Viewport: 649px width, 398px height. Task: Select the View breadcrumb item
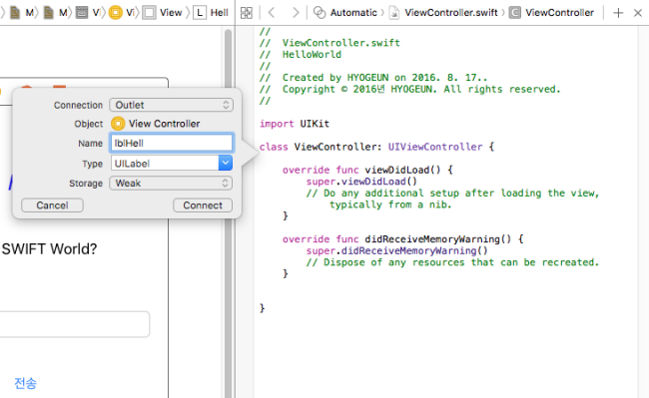coord(163,13)
